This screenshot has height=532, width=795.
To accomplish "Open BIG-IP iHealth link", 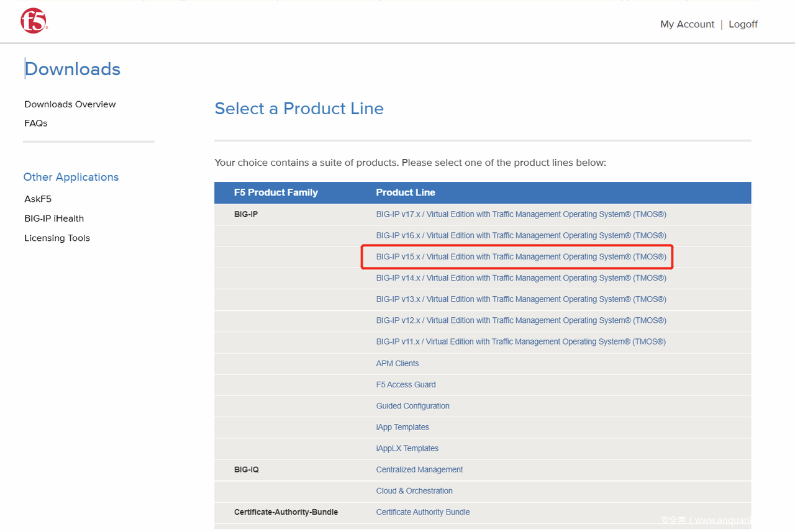I will click(54, 219).
